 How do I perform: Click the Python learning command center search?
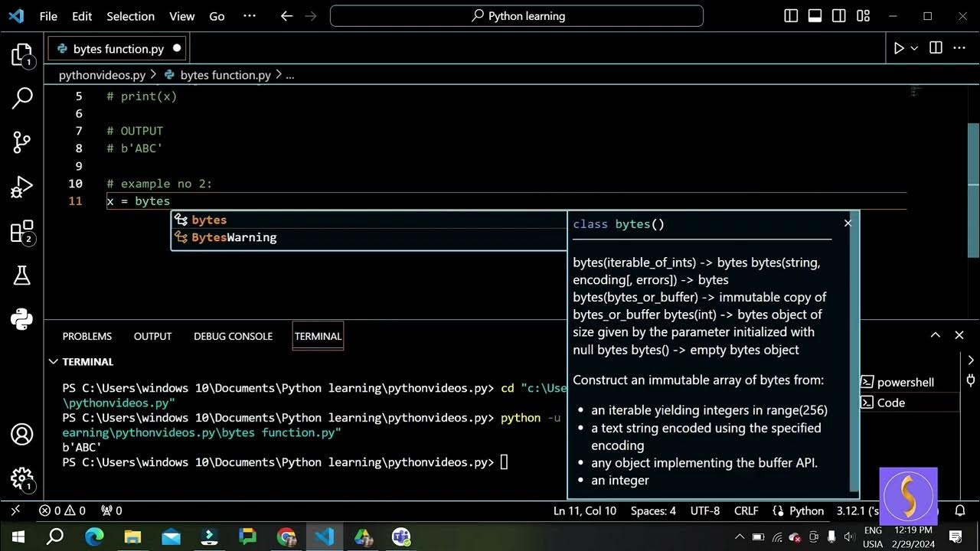pos(517,16)
